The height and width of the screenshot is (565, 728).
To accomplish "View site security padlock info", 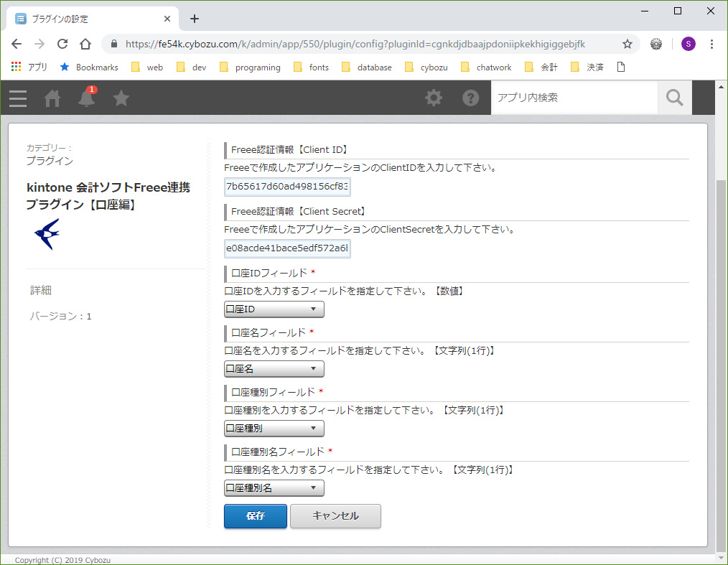I will (x=114, y=44).
